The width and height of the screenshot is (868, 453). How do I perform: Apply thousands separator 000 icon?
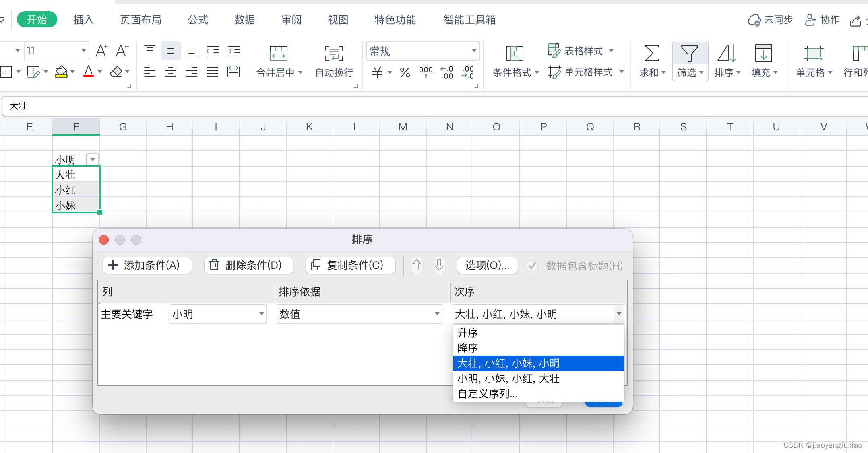(426, 72)
